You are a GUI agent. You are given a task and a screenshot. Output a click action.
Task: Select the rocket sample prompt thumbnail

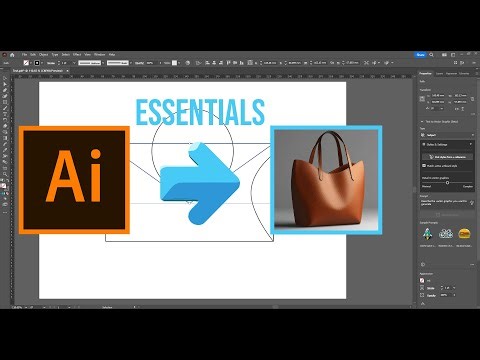tap(427, 234)
